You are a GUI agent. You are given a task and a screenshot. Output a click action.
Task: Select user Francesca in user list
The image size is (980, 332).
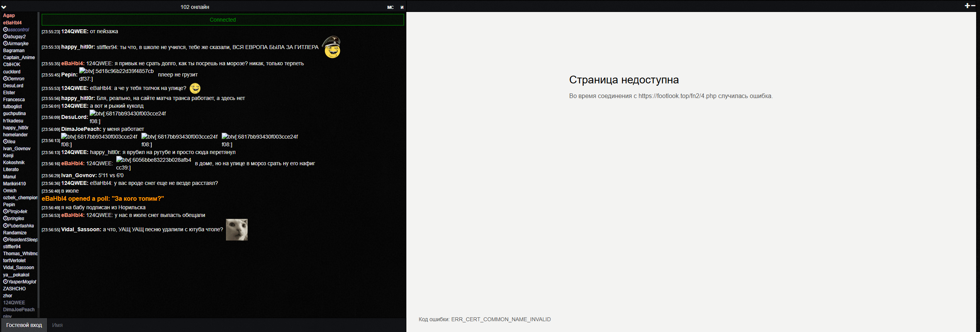click(x=14, y=100)
